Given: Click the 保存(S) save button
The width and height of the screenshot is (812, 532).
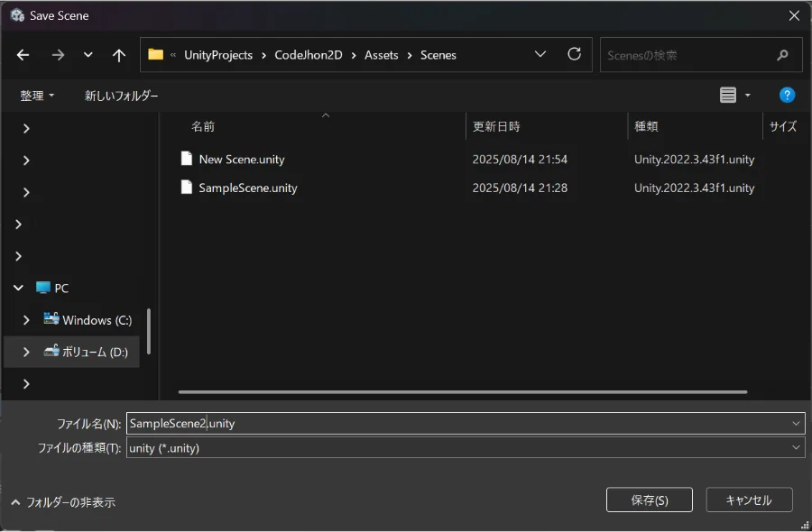Looking at the screenshot, I should coord(650,500).
